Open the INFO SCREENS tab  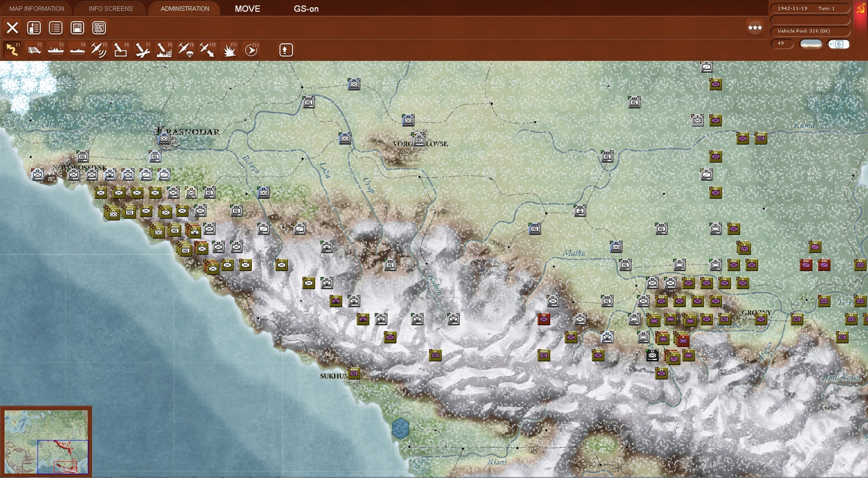pos(110,8)
